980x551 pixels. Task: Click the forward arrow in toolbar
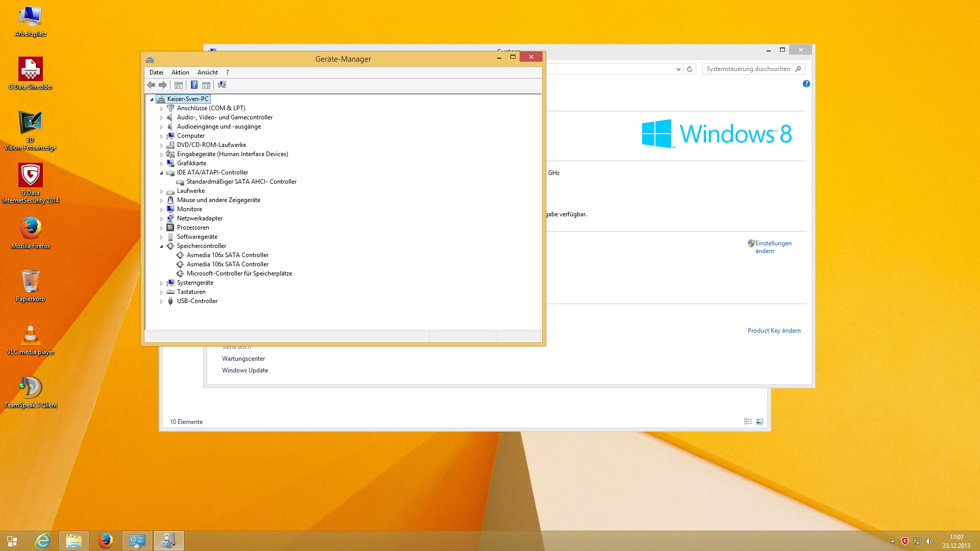pyautogui.click(x=163, y=85)
